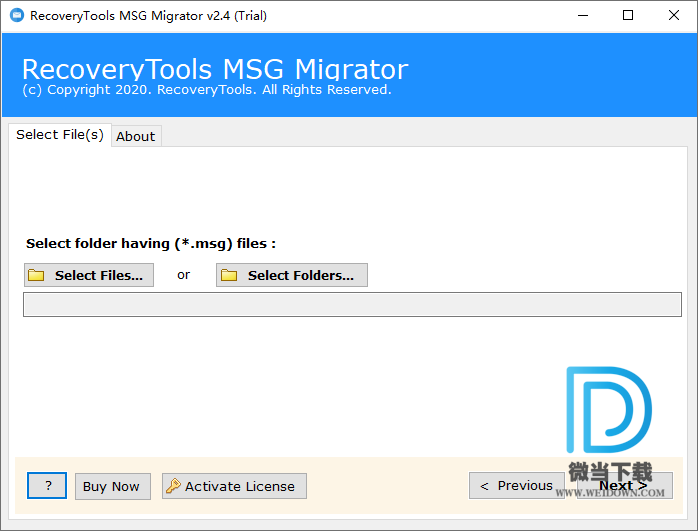Image resolution: width=698 pixels, height=531 pixels.
Task: Click the RecoveryTools app icon in title bar
Action: click(x=17, y=15)
